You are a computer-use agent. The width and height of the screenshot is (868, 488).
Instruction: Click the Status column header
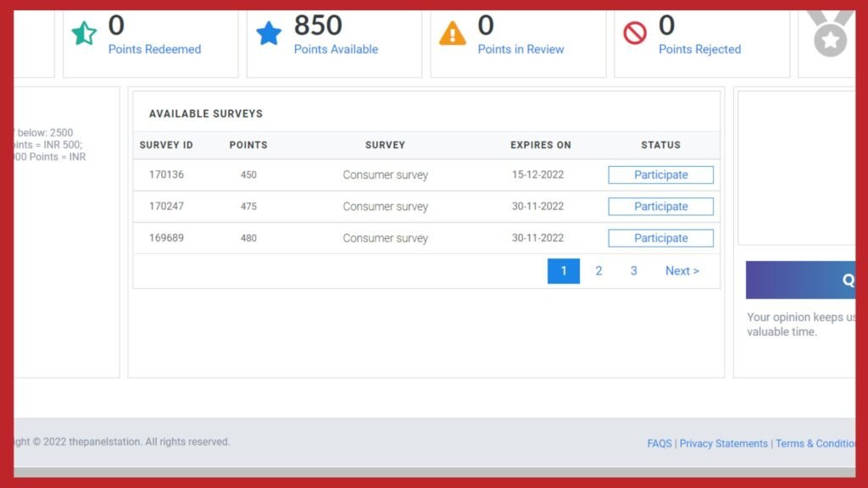pyautogui.click(x=661, y=145)
